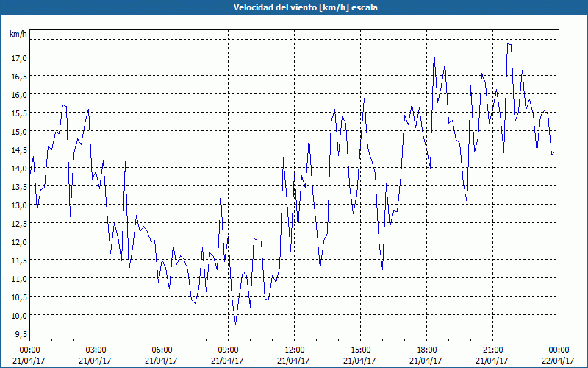This screenshot has height=368, width=588.
Task: Click the 18:00 time axis label
Action: coord(427,350)
